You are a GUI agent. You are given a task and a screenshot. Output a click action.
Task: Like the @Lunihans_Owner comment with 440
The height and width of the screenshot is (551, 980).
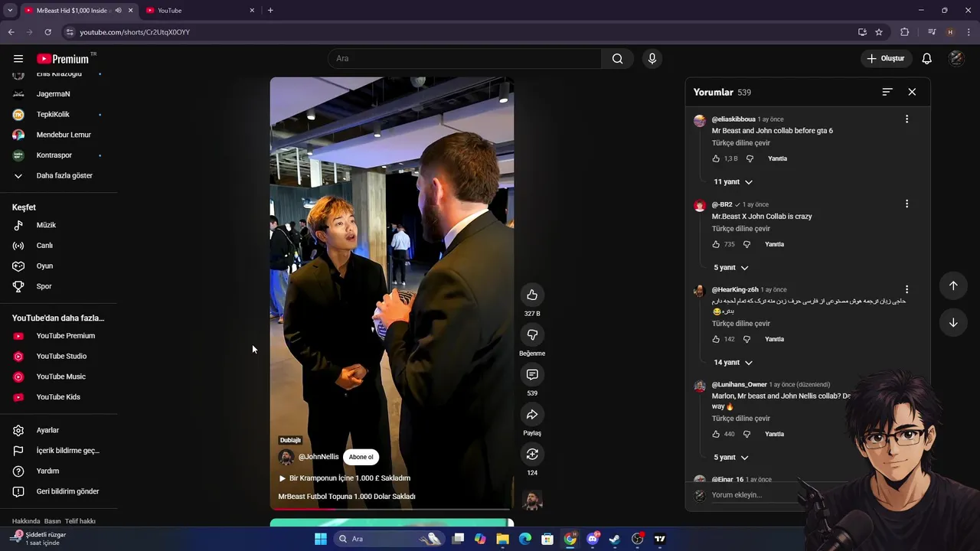tap(716, 434)
